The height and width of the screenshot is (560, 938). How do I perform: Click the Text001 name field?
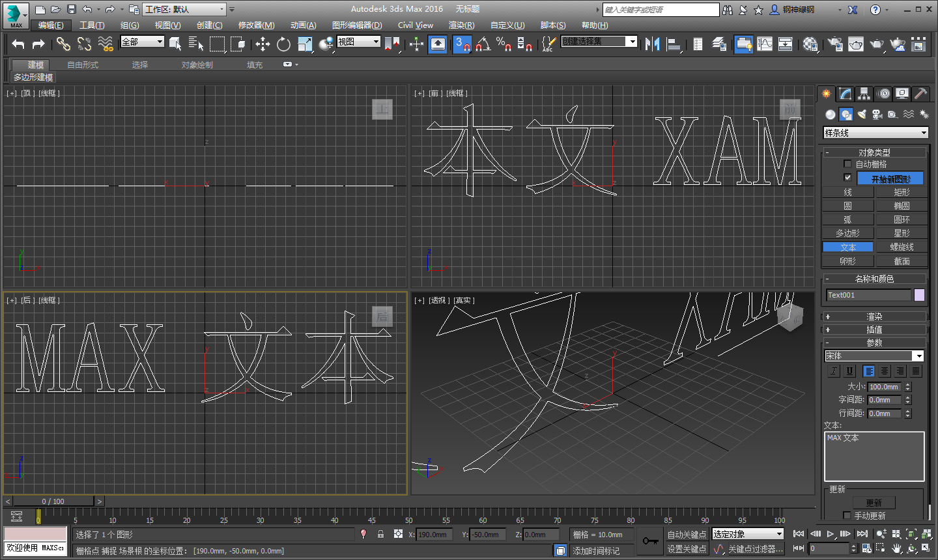pyautogui.click(x=868, y=294)
